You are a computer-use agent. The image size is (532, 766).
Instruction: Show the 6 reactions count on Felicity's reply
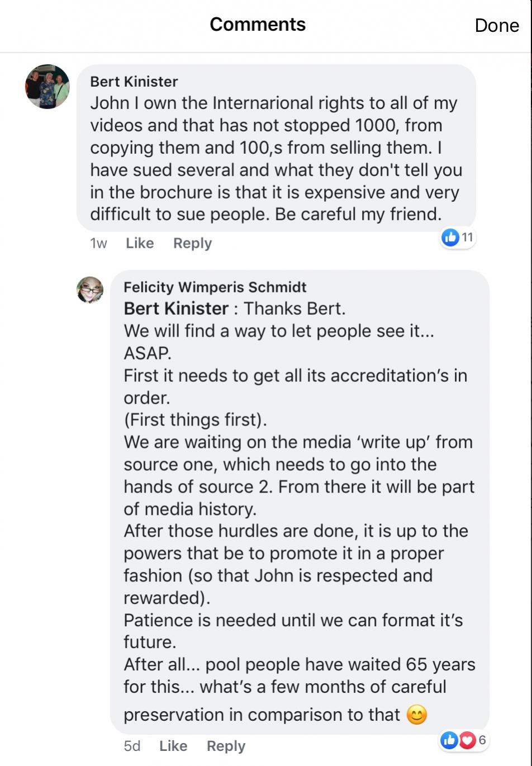click(482, 740)
